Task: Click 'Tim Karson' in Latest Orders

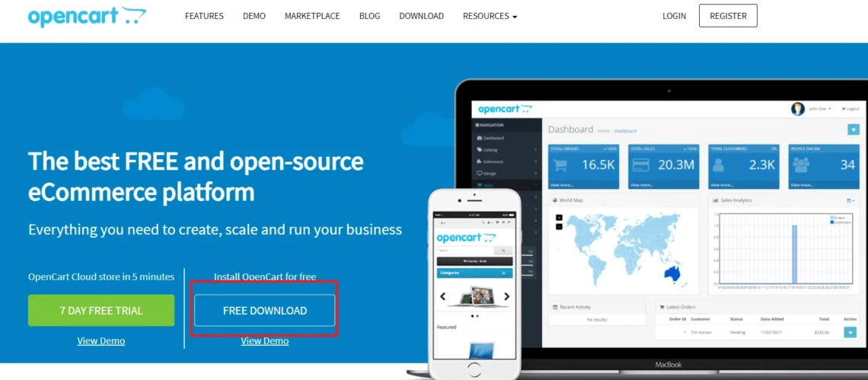Action: pos(700,332)
